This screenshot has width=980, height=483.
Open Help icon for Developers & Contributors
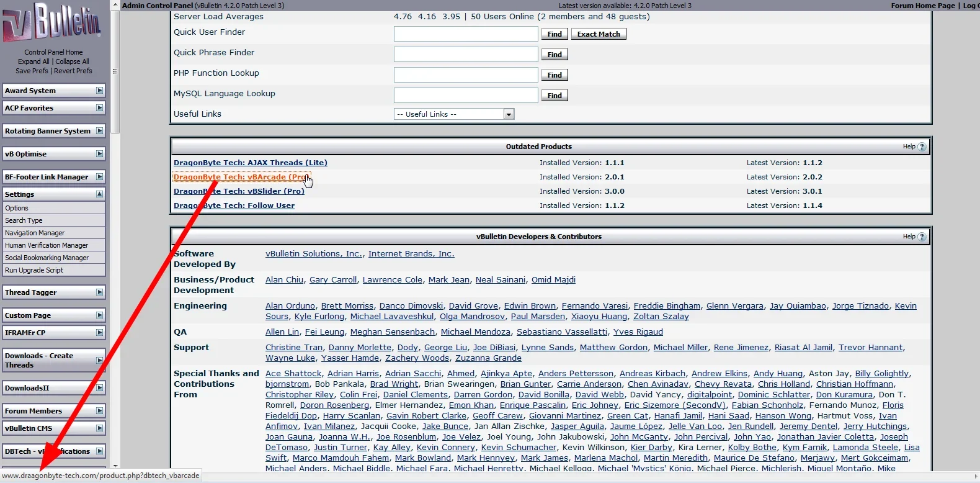click(x=922, y=237)
